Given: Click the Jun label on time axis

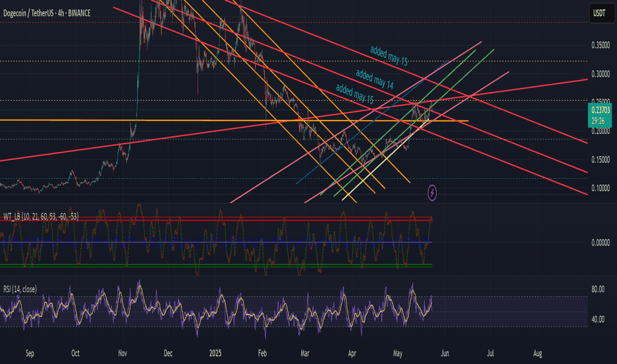Looking at the screenshot, I should pos(445,353).
